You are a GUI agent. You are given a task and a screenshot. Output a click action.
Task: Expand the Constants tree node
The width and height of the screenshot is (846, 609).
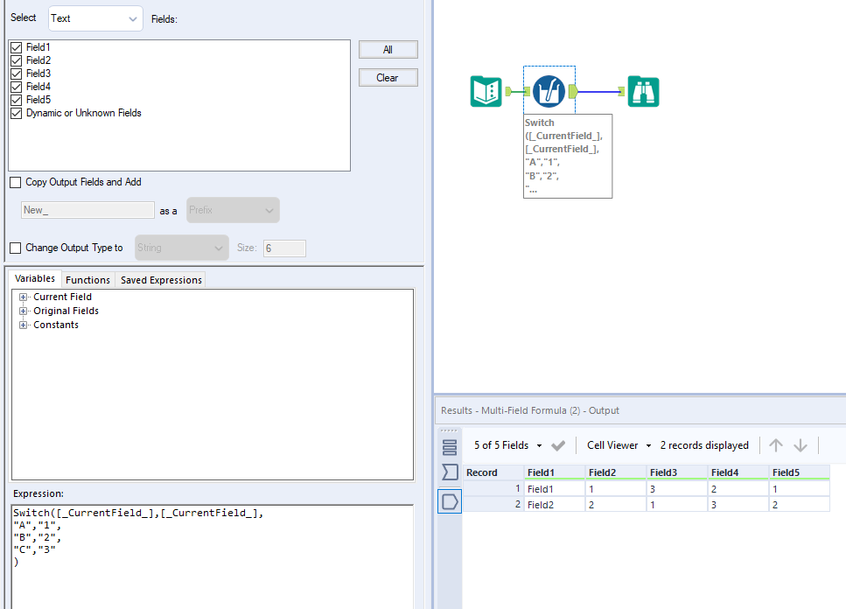23,325
